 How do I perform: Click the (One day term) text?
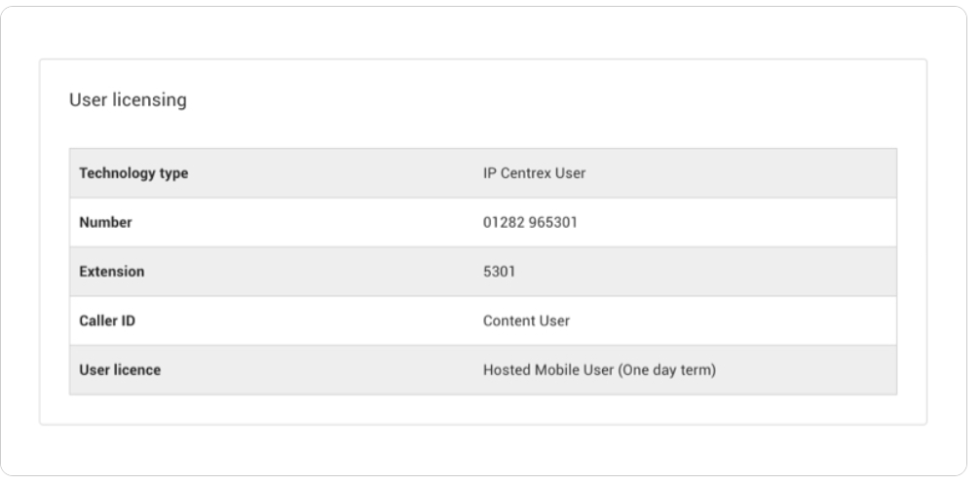pos(667,370)
